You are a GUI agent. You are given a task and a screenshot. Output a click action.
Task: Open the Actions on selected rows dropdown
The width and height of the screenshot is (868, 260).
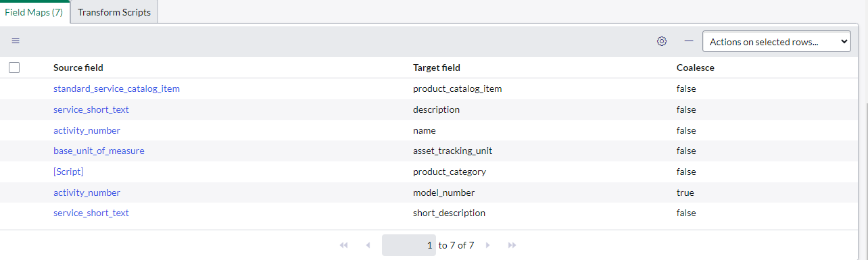coord(776,42)
